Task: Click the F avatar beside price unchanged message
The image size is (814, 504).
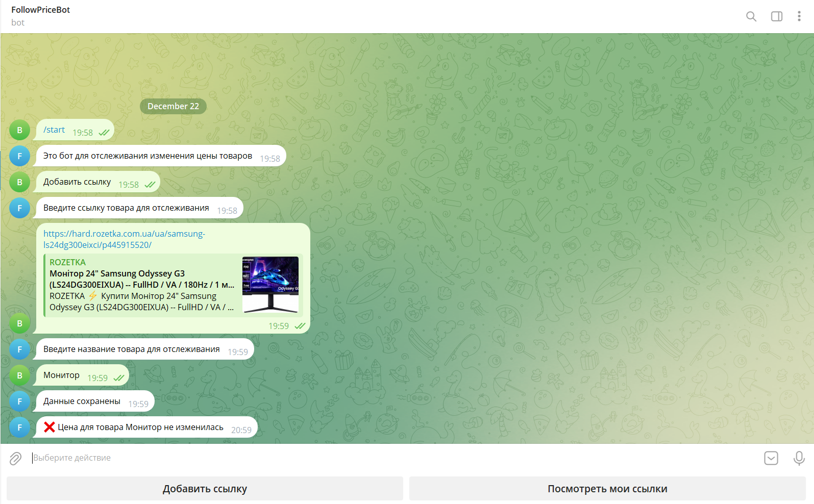Action: 20,427
